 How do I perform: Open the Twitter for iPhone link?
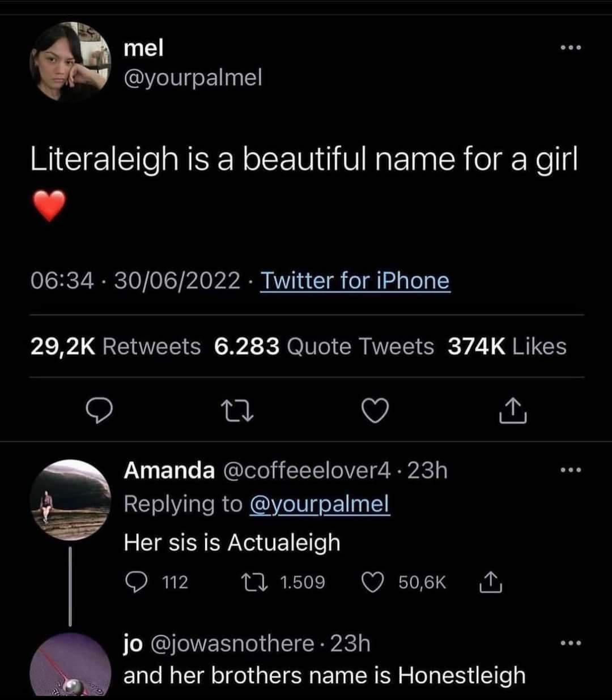pyautogui.click(x=355, y=281)
